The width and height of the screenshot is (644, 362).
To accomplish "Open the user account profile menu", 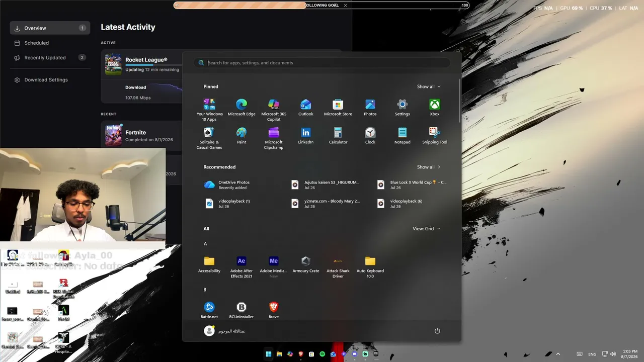I will click(224, 331).
